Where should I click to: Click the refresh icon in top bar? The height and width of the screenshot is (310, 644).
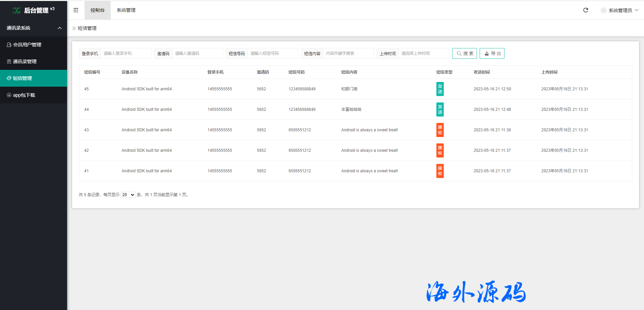(586, 10)
